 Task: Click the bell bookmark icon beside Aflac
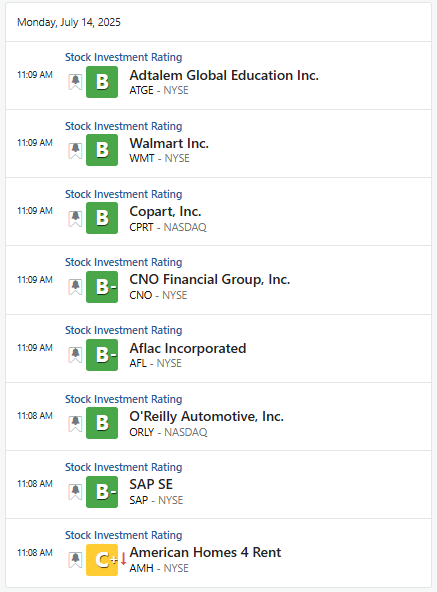point(75,355)
